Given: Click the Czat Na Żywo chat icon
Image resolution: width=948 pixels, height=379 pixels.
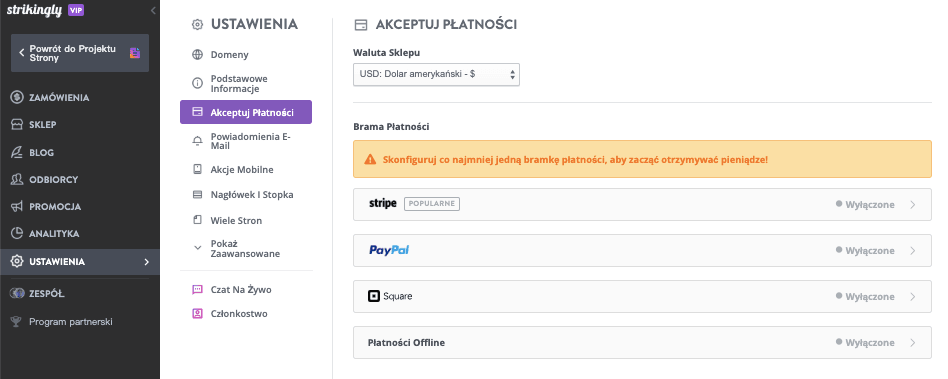Looking at the screenshot, I should (x=197, y=290).
